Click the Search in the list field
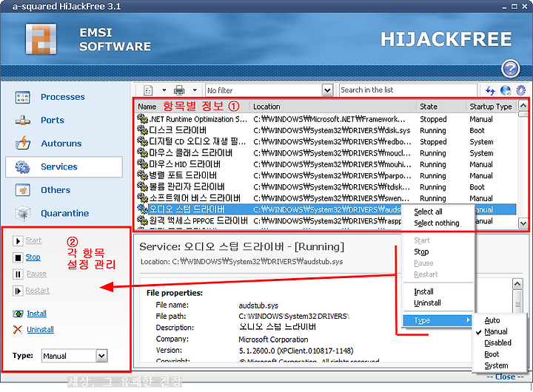Viewport: 533px width, 392px height. (408, 90)
